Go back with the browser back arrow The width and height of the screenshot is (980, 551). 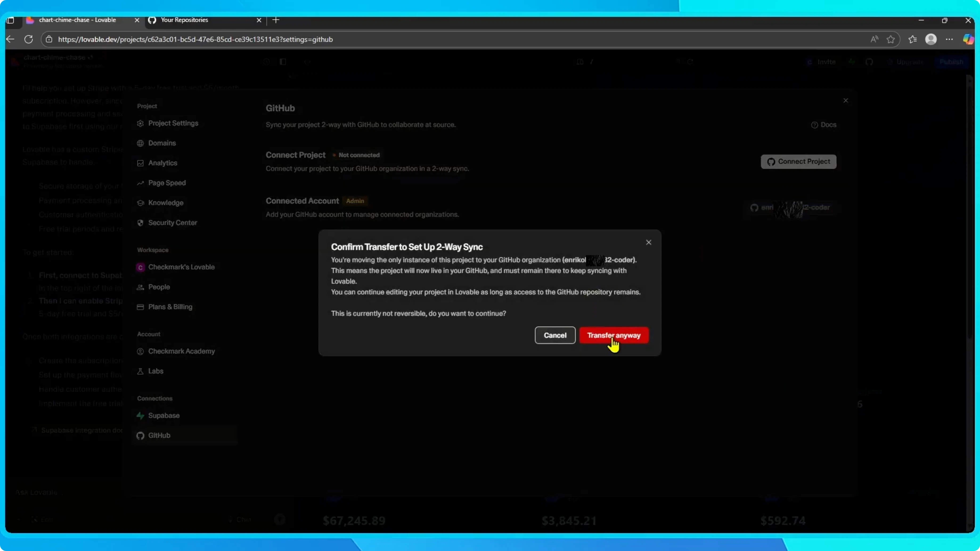coord(10,39)
